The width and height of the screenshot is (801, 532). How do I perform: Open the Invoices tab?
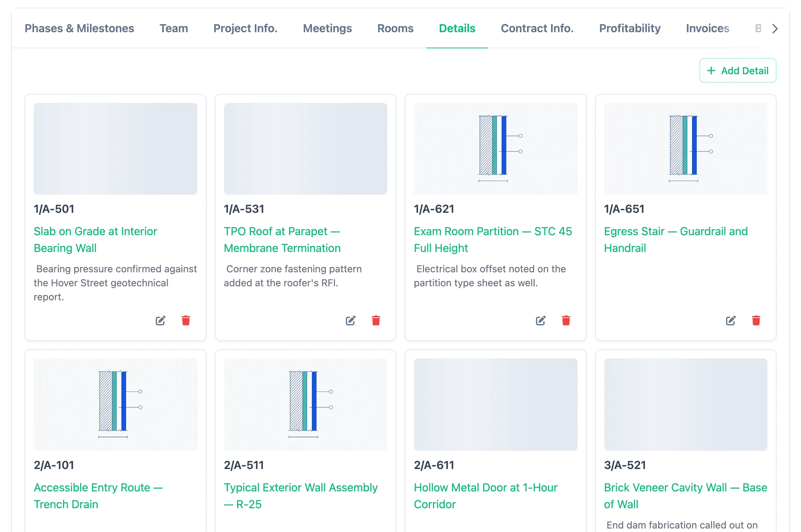click(708, 28)
